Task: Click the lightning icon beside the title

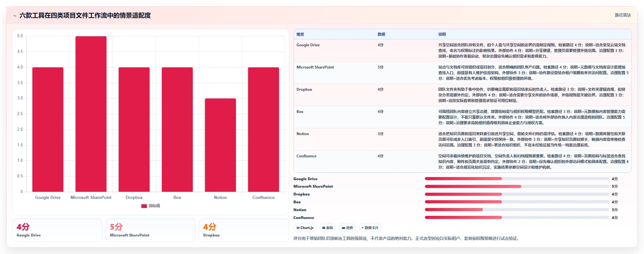Action: click(x=15, y=16)
